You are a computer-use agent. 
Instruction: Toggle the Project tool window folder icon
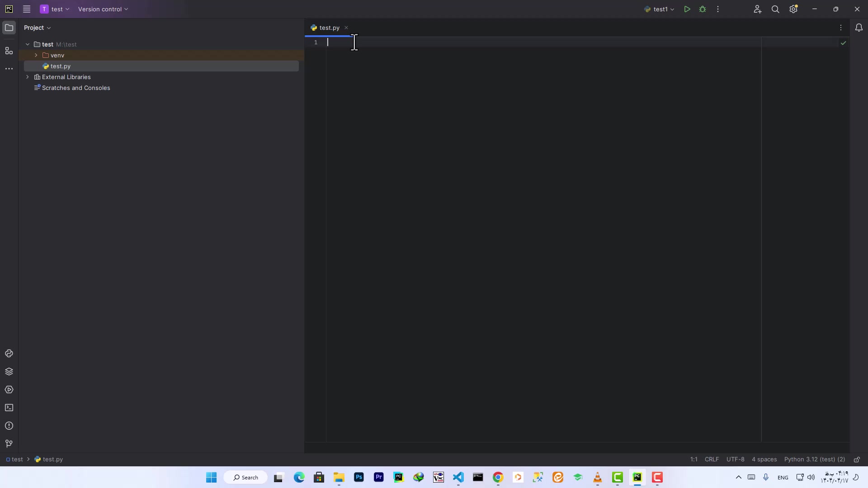point(9,28)
